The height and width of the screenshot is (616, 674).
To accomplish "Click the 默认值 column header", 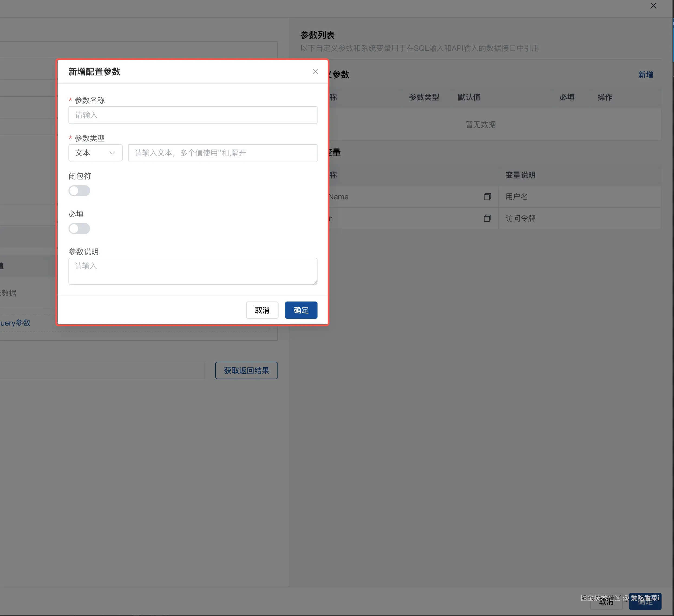I will [469, 97].
